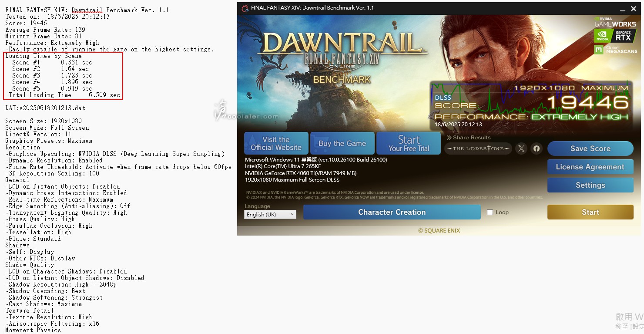Click the 'Average Frame Rate: 139' line

(x=45, y=30)
